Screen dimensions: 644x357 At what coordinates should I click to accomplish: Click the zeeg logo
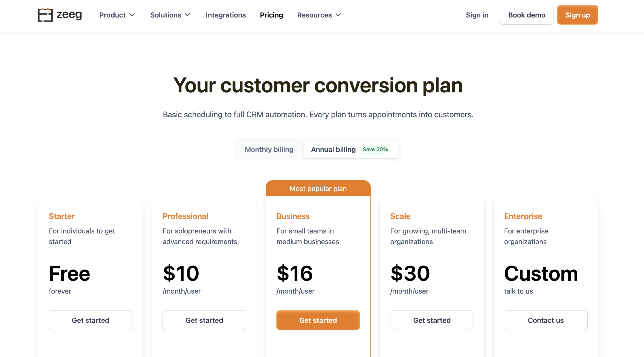click(x=60, y=15)
